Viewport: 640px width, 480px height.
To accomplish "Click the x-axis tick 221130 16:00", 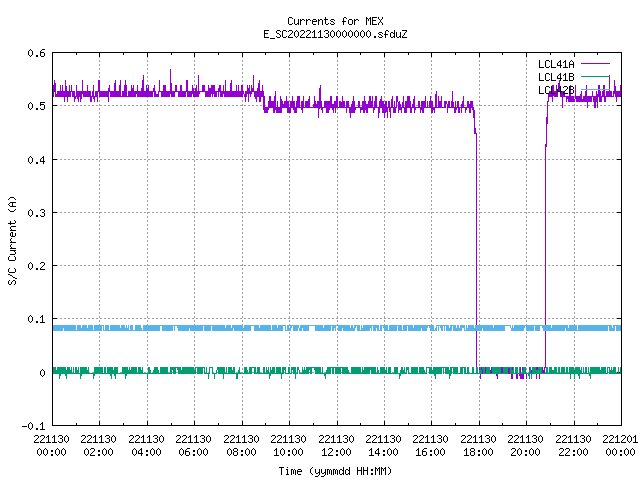I will tap(431, 445).
